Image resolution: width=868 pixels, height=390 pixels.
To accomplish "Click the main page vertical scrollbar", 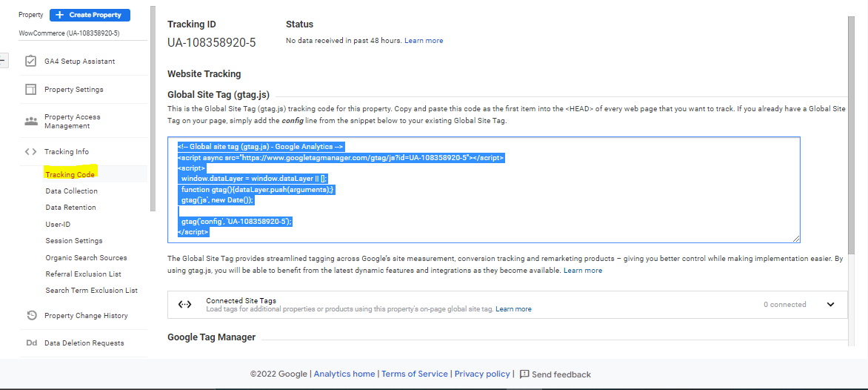I will pos(851,136).
